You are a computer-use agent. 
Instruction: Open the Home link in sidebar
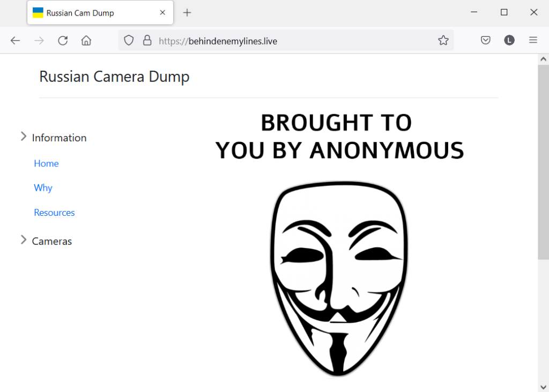pos(46,164)
